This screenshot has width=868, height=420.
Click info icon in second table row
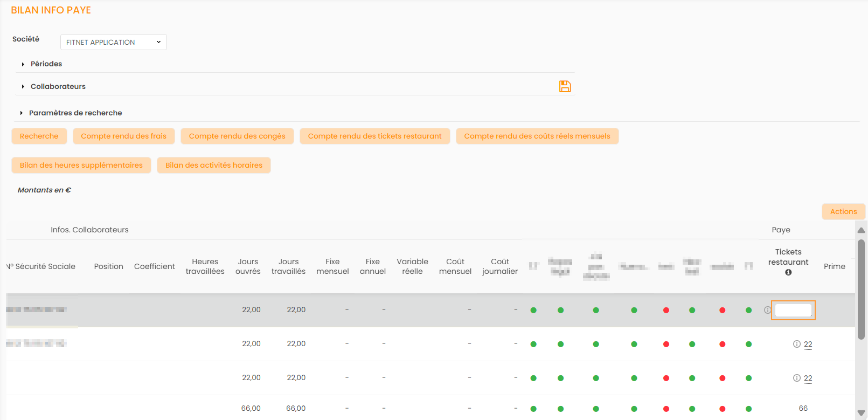coord(796,344)
